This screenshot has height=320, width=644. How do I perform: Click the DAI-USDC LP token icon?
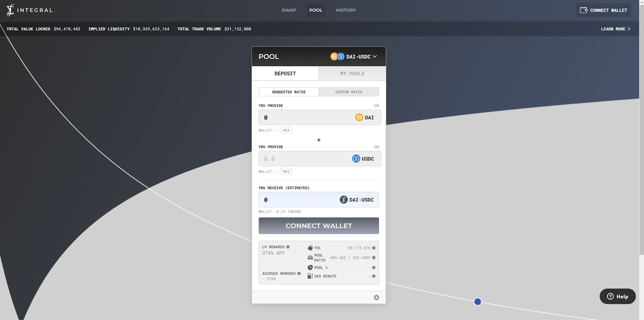344,200
